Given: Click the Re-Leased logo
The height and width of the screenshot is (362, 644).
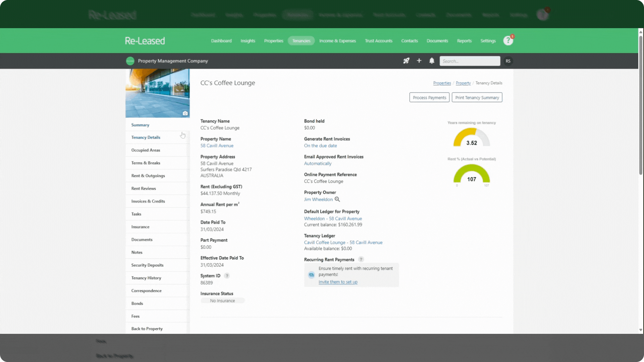Looking at the screenshot, I should pyautogui.click(x=145, y=41).
